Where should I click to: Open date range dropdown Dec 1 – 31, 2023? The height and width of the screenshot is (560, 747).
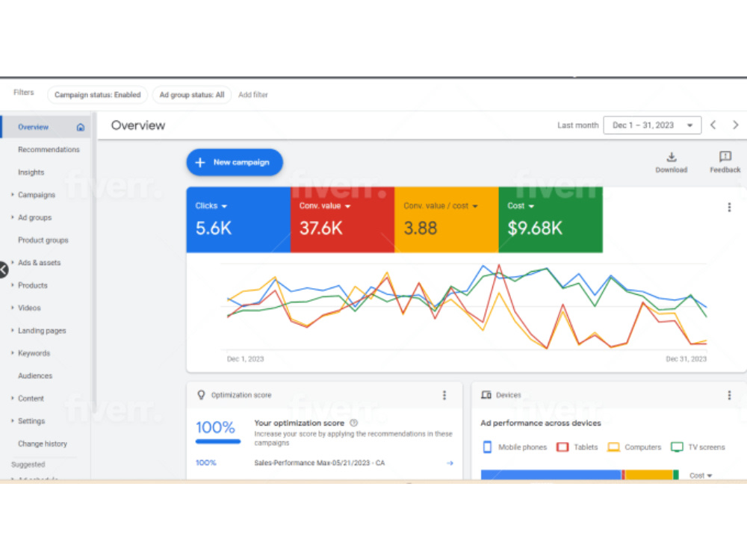652,125
